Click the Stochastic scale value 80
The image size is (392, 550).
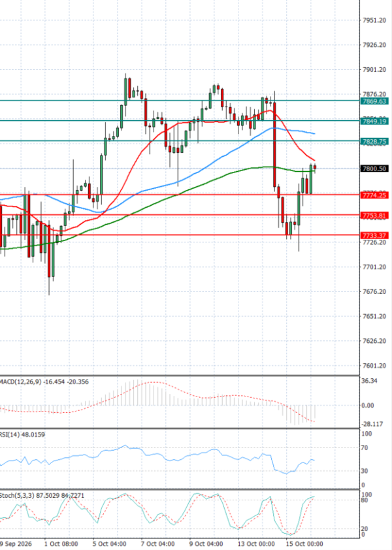tap(365, 500)
